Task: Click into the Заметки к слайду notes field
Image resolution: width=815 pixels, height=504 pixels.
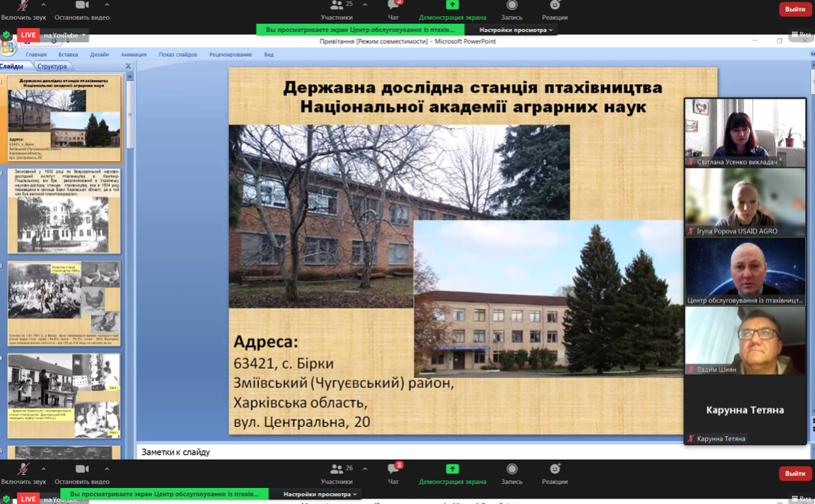Action: click(x=473, y=452)
